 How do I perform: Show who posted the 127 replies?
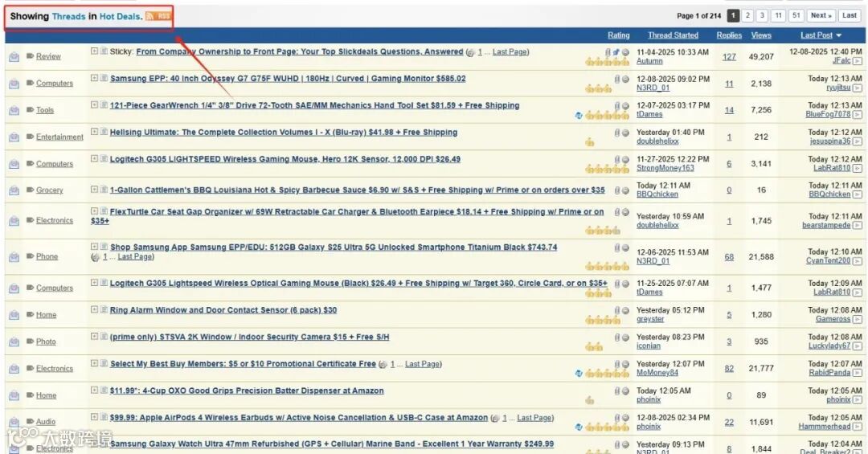729,56
